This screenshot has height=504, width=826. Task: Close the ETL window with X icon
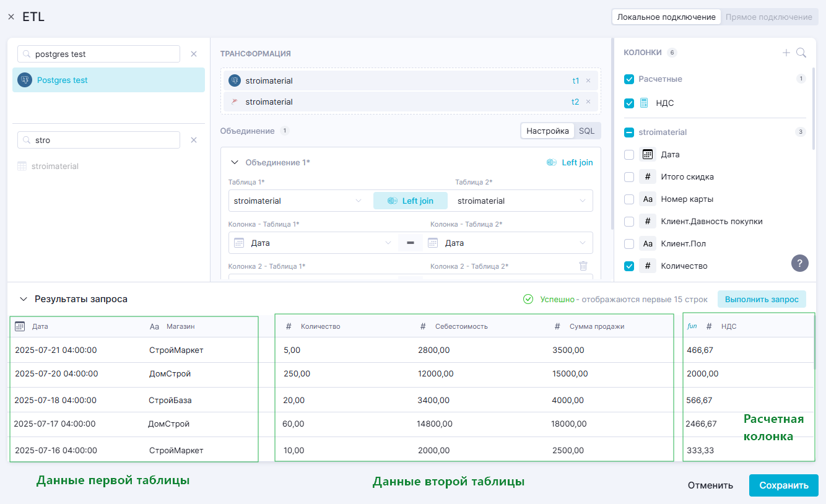click(x=11, y=17)
